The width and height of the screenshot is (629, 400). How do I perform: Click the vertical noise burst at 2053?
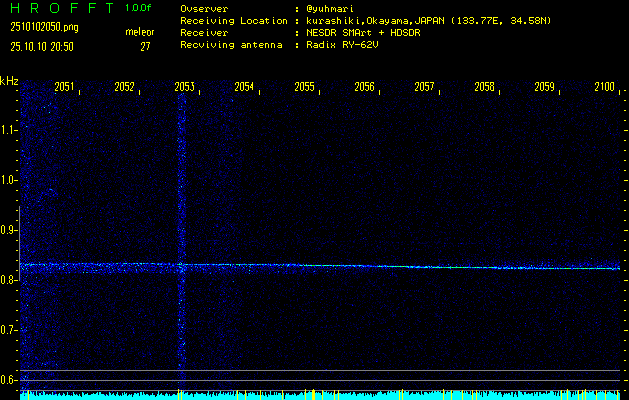point(181,241)
